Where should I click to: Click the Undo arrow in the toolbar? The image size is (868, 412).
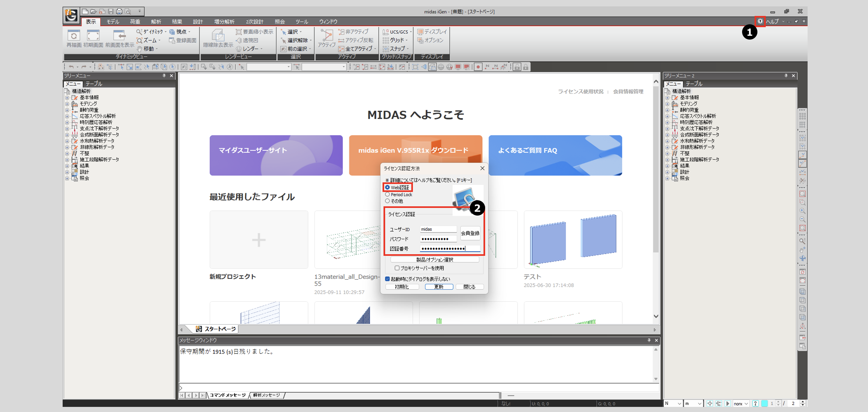click(71, 67)
